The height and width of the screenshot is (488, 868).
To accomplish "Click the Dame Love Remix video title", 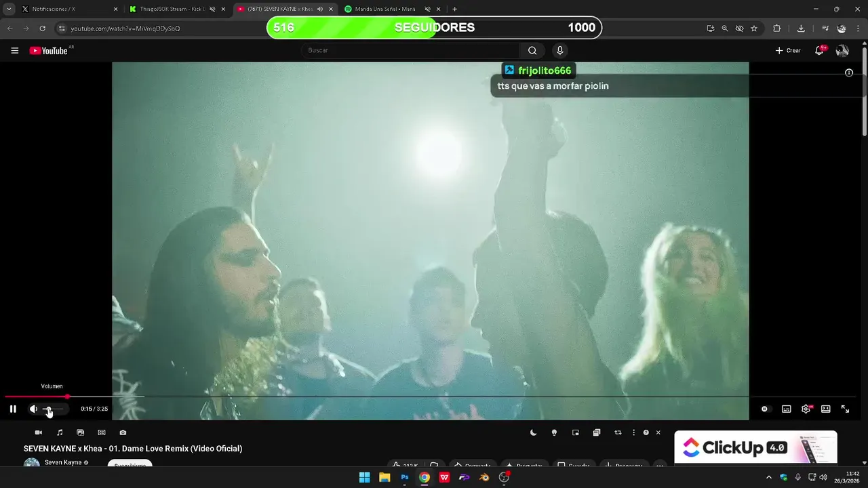I will click(133, 449).
